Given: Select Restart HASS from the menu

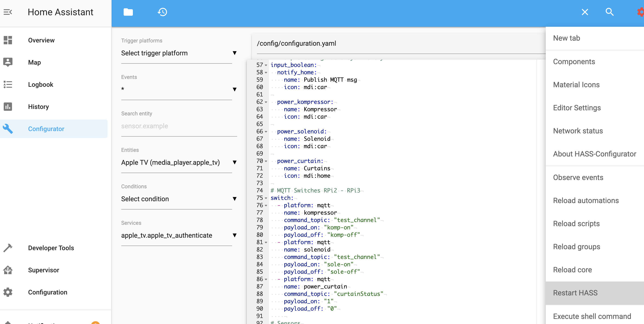Looking at the screenshot, I should pos(575,293).
